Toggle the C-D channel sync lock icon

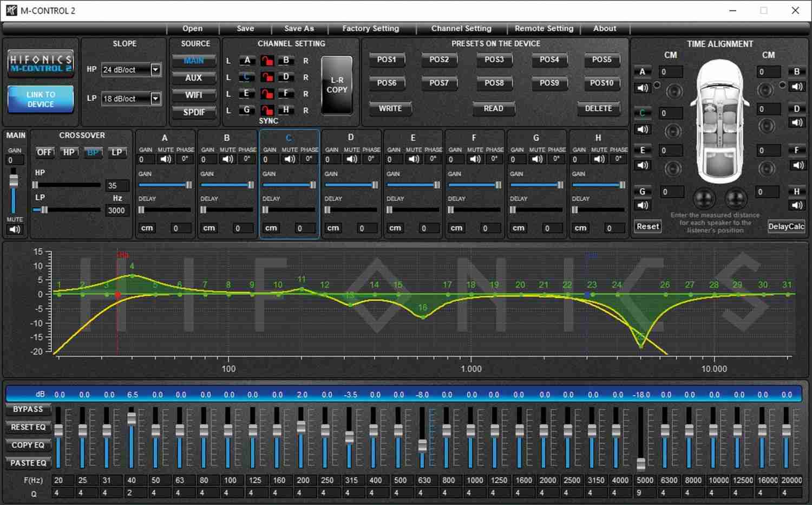click(267, 77)
